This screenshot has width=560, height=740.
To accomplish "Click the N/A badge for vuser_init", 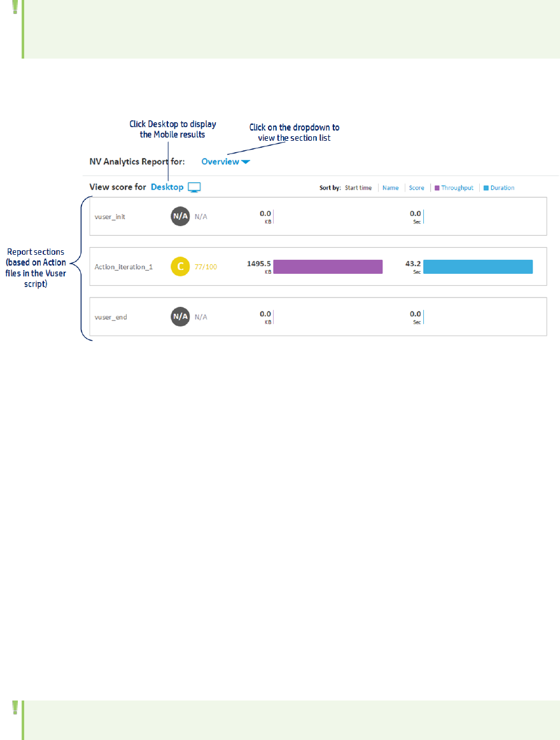I will (180, 217).
